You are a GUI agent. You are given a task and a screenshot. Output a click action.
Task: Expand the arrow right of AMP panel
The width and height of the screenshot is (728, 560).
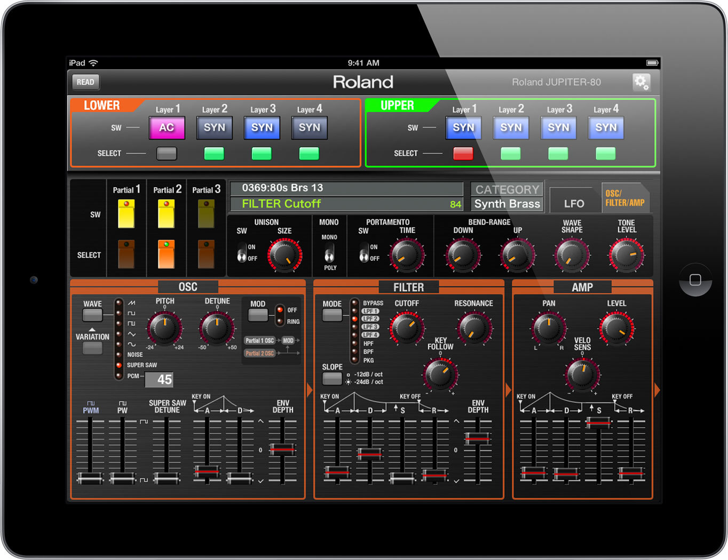point(656,390)
